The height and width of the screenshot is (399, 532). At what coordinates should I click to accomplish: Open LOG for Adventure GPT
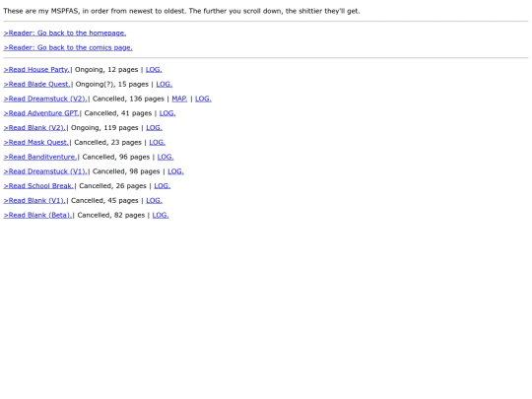pyautogui.click(x=167, y=113)
